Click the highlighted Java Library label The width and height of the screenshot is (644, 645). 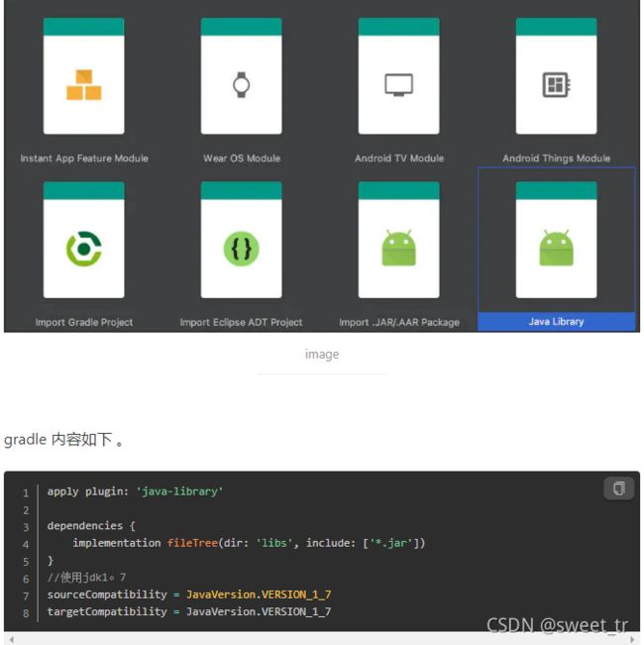556,322
